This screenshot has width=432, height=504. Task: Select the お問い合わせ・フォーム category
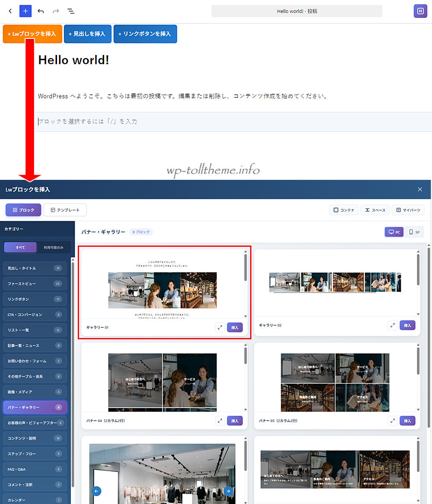point(35,360)
